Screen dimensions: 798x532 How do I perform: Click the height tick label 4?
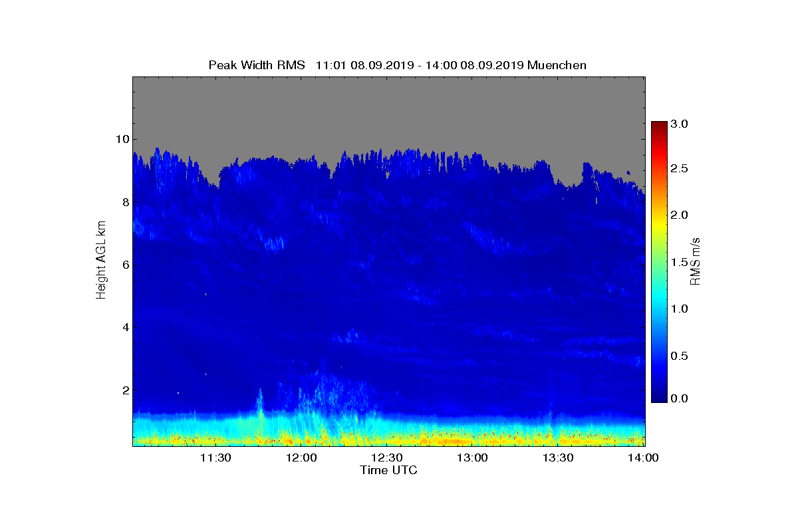click(x=124, y=327)
